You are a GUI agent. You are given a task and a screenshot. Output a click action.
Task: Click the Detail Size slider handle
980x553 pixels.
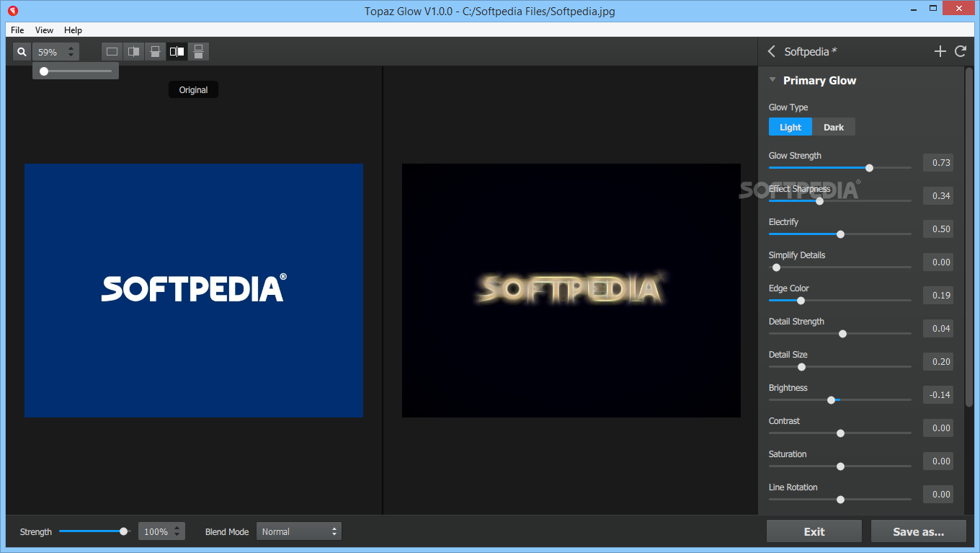tap(801, 367)
